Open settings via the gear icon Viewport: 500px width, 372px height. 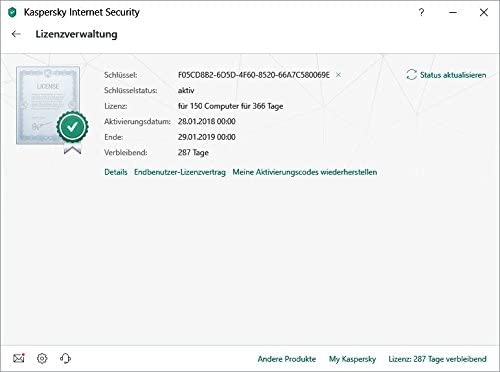(x=42, y=358)
